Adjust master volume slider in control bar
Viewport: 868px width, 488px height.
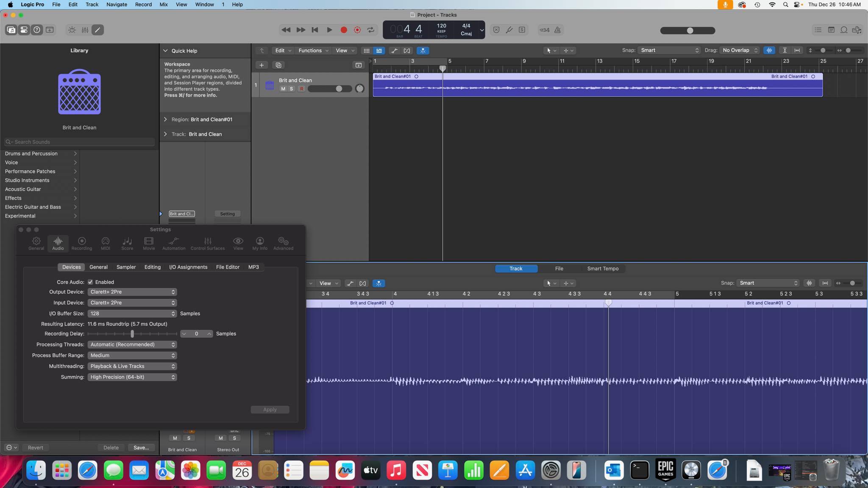click(x=688, y=30)
